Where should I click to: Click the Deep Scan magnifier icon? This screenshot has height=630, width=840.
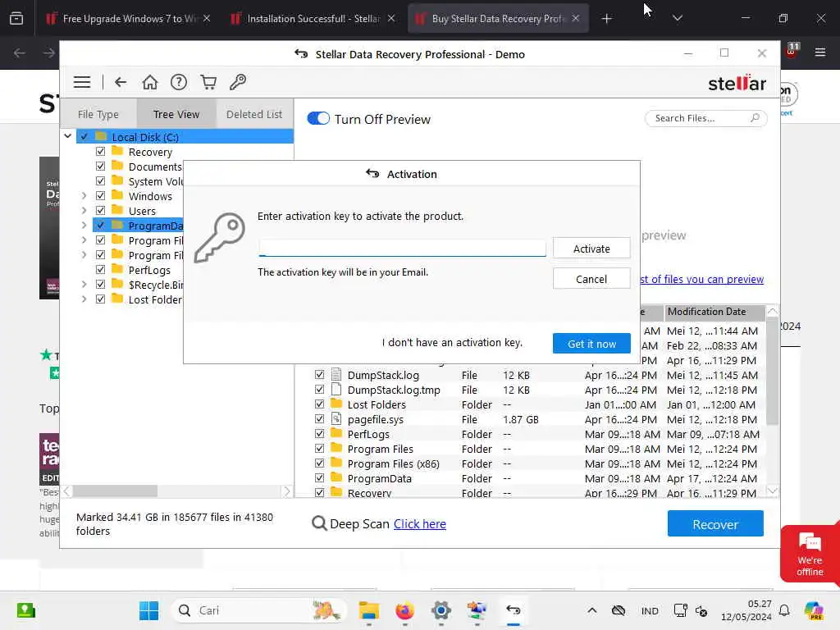(319, 523)
